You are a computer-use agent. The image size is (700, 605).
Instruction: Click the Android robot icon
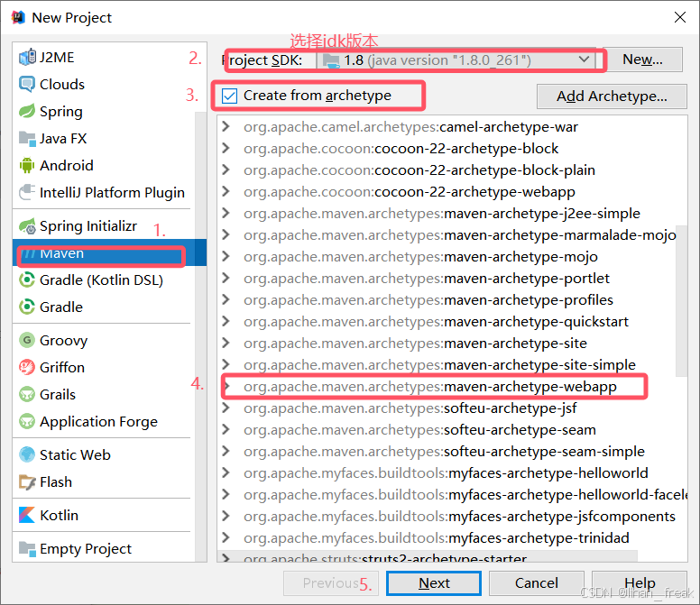tap(27, 166)
